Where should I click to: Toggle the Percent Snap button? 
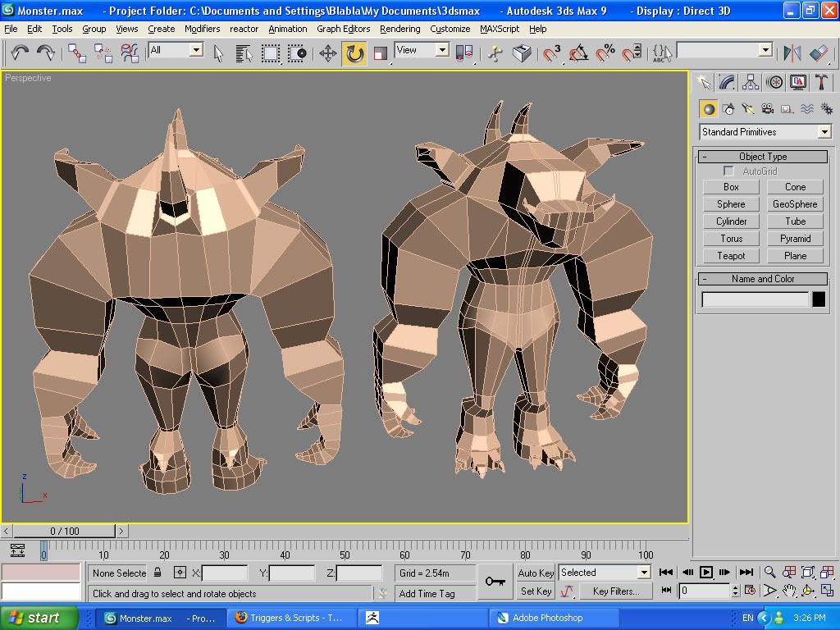[x=605, y=53]
